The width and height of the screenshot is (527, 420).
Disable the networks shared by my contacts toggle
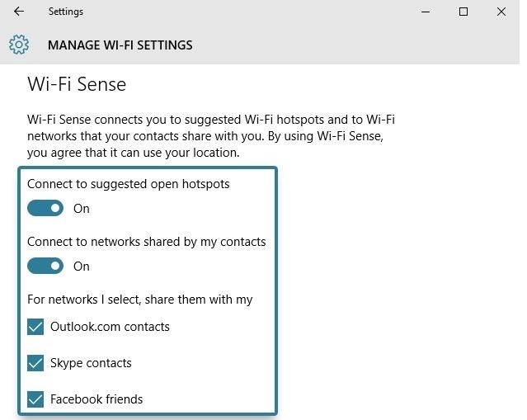[x=45, y=267]
